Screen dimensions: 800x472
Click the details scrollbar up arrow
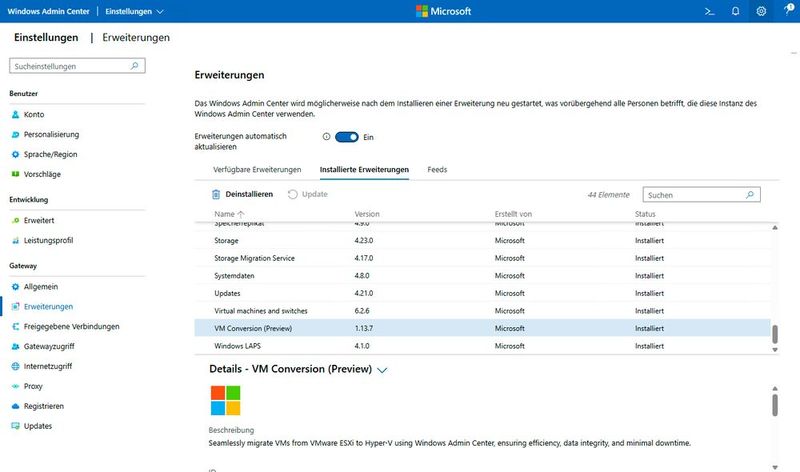(x=775, y=389)
